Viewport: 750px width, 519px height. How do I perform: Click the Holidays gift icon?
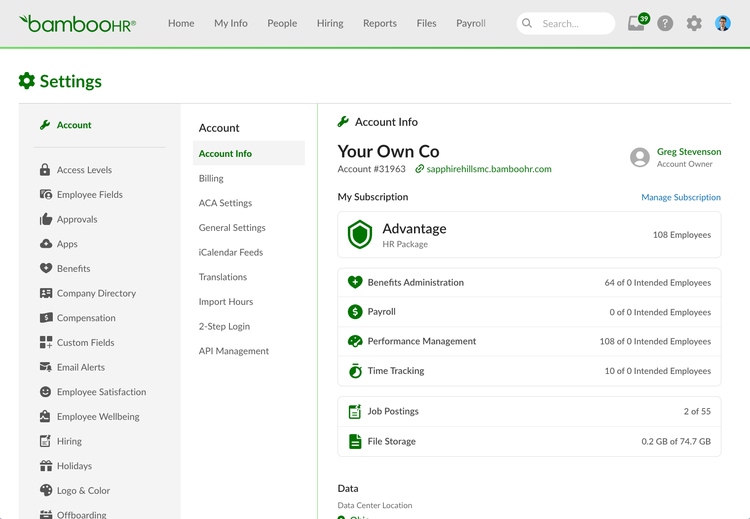[x=45, y=465]
